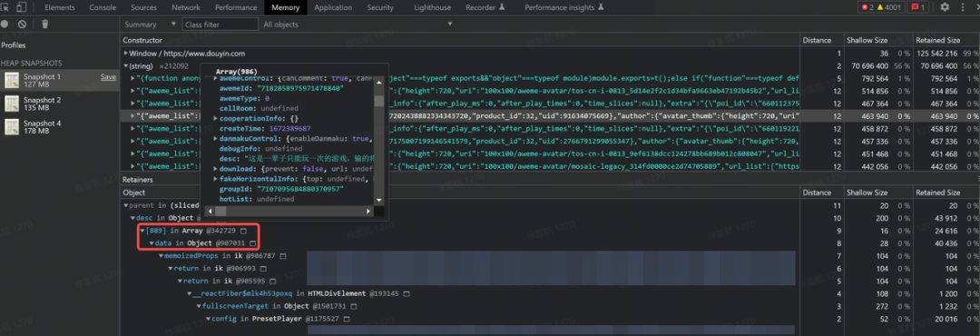Open the Recorder tab
Image resolution: width=980 pixels, height=336 pixels.
485,7
